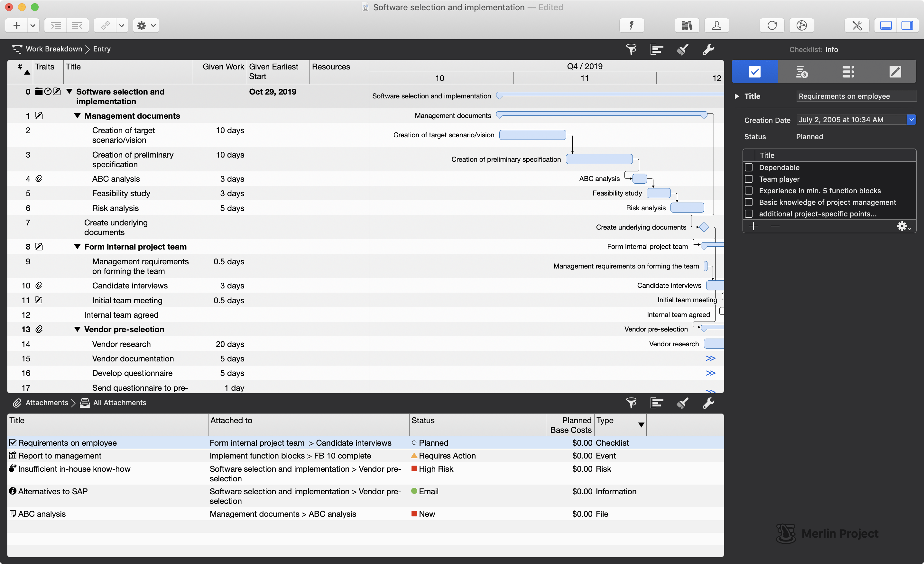Viewport: 924px width, 564px height.
Task: Collapse the Management documents group
Action: [77, 116]
